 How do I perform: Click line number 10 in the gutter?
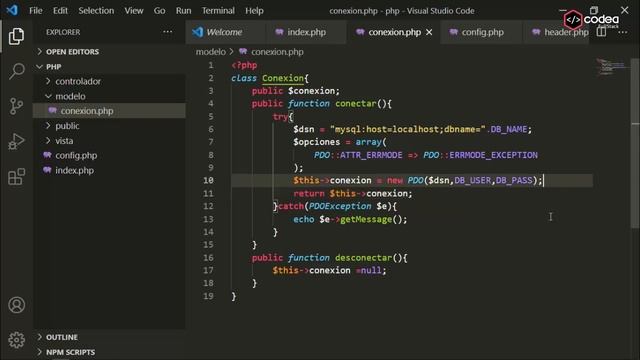(x=208, y=180)
